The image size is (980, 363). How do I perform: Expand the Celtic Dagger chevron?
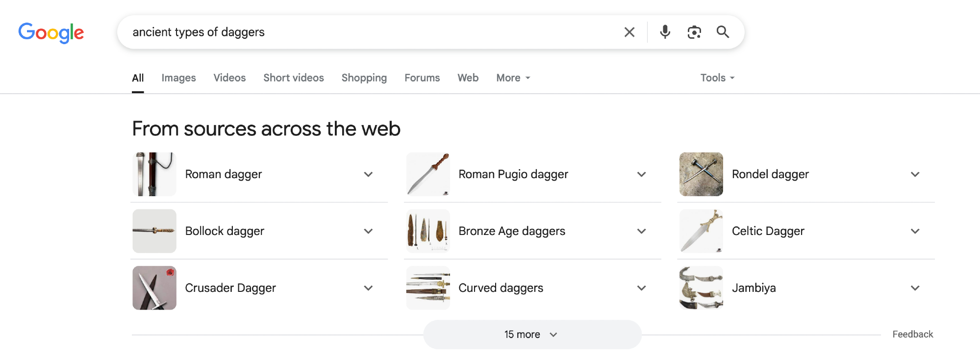pyautogui.click(x=915, y=231)
